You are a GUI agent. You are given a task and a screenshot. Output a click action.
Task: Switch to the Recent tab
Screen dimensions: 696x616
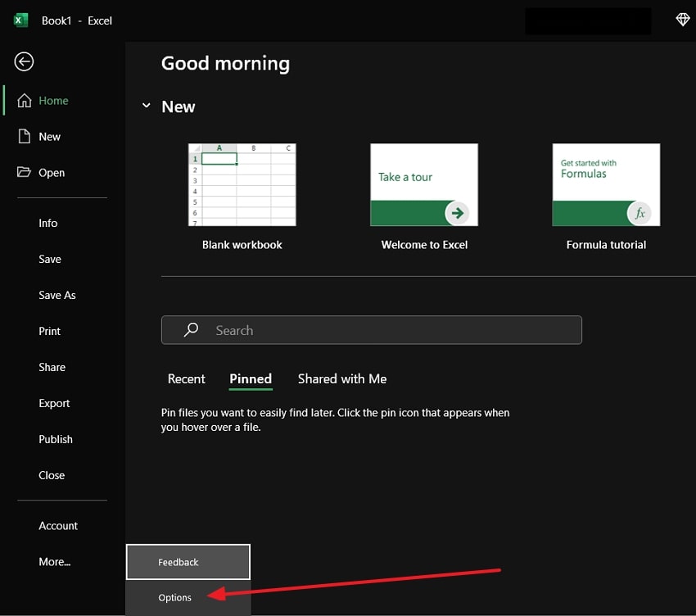(x=186, y=378)
